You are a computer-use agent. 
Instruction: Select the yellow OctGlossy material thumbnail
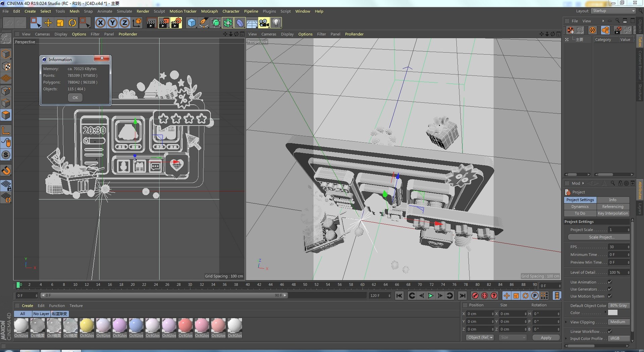coord(87,325)
